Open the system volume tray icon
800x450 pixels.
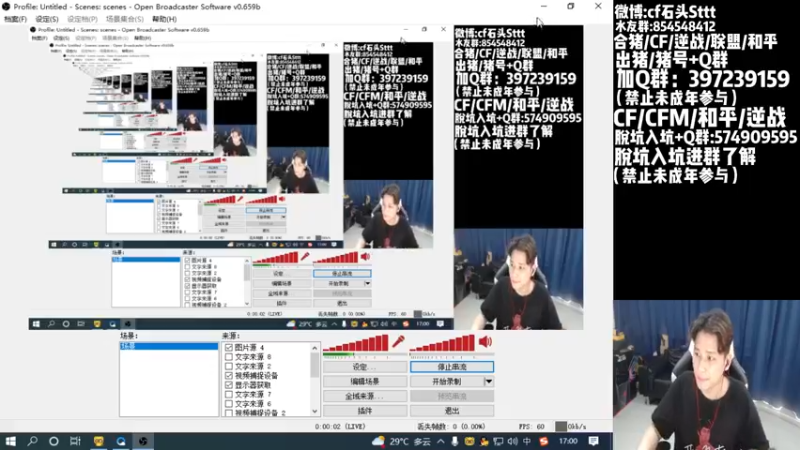[x=512, y=441]
